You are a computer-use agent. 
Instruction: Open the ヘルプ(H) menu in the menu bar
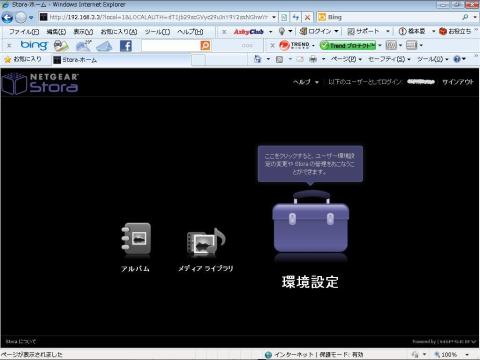point(190,32)
